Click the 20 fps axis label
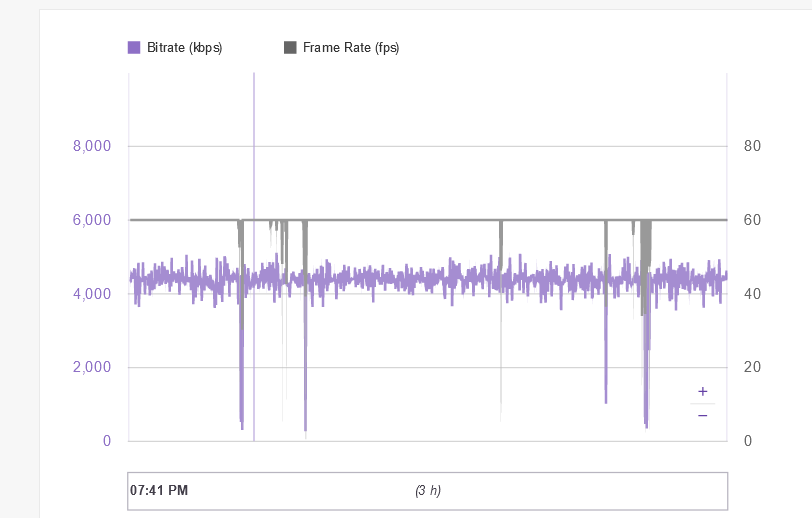Viewport: 812px width, 518px height. pos(753,367)
